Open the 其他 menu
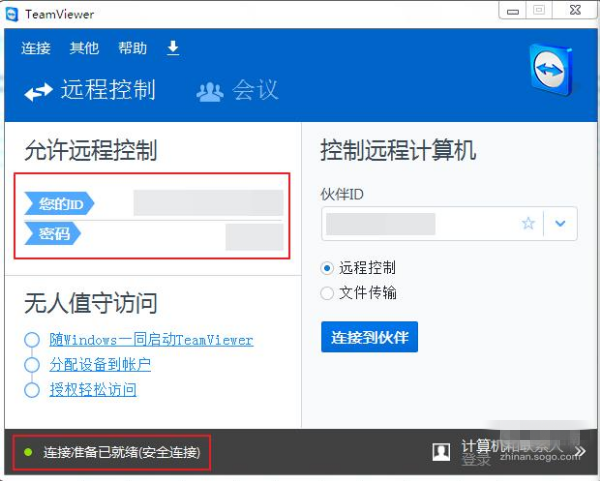This screenshot has width=602, height=481. (x=84, y=48)
